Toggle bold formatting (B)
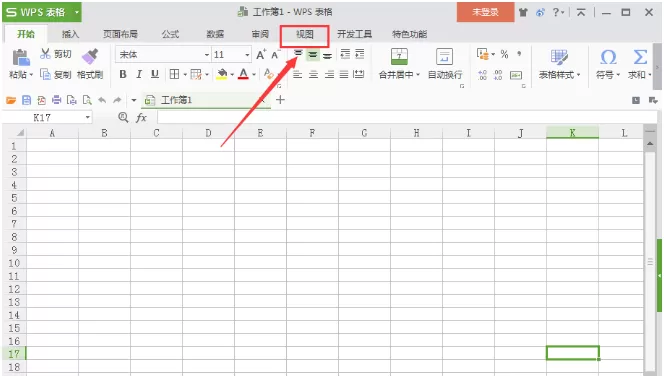The height and width of the screenshot is (376, 664). tap(123, 74)
